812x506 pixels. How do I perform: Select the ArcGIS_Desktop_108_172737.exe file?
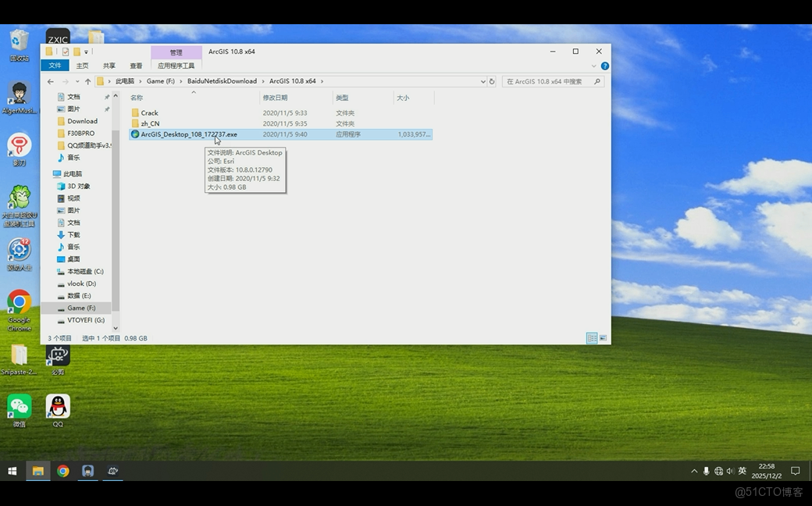tap(188, 134)
